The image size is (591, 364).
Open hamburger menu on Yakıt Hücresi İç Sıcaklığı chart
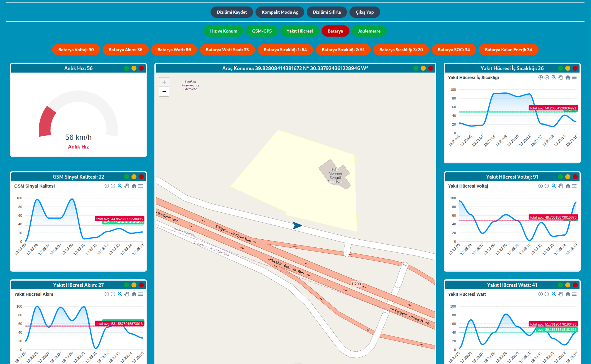point(574,78)
